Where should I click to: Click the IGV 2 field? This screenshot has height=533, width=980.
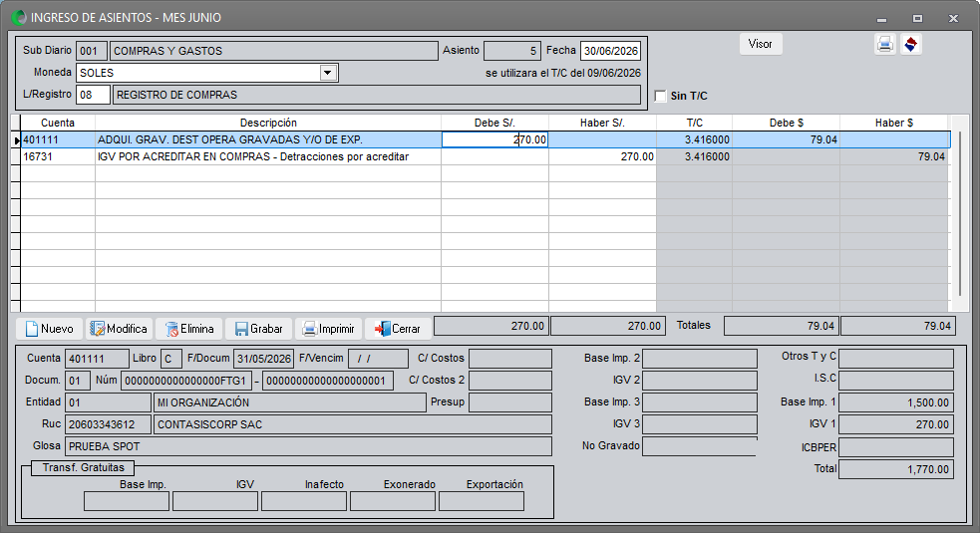[x=700, y=381]
